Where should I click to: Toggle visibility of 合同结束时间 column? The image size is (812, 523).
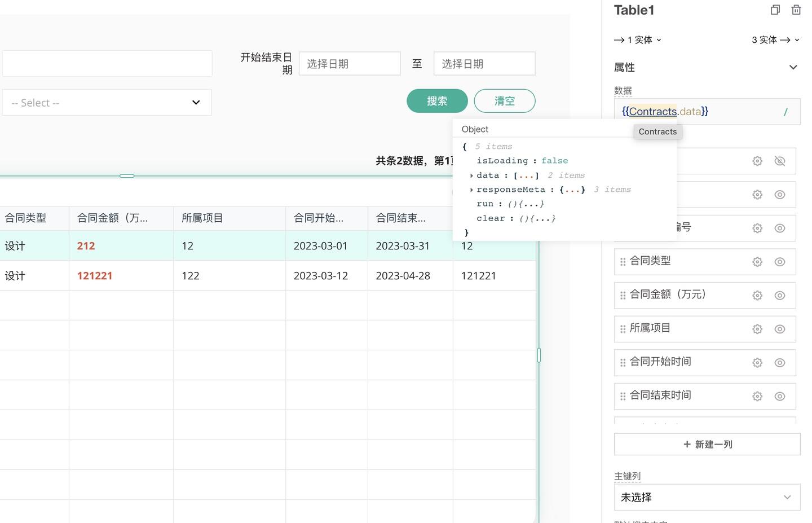pyautogui.click(x=780, y=397)
